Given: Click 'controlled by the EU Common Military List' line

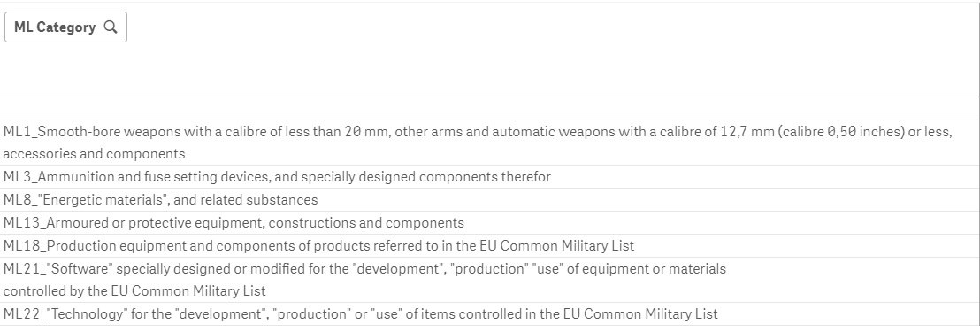Looking at the screenshot, I should (134, 291).
